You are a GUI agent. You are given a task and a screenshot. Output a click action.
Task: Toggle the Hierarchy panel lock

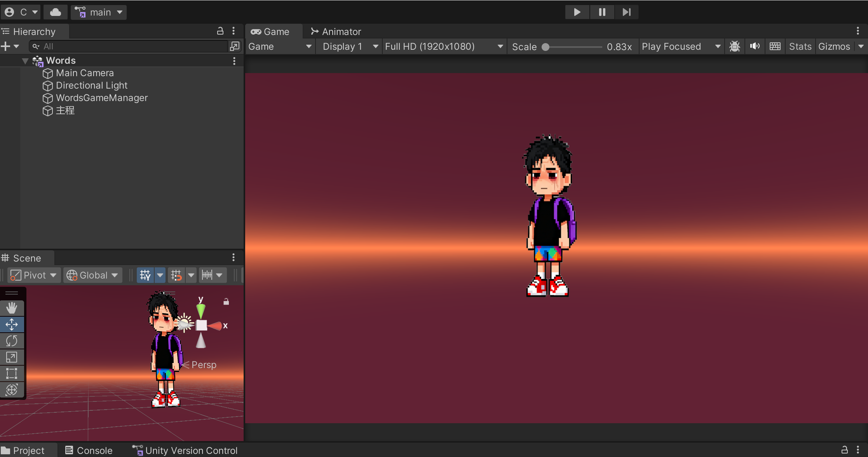pyautogui.click(x=220, y=31)
